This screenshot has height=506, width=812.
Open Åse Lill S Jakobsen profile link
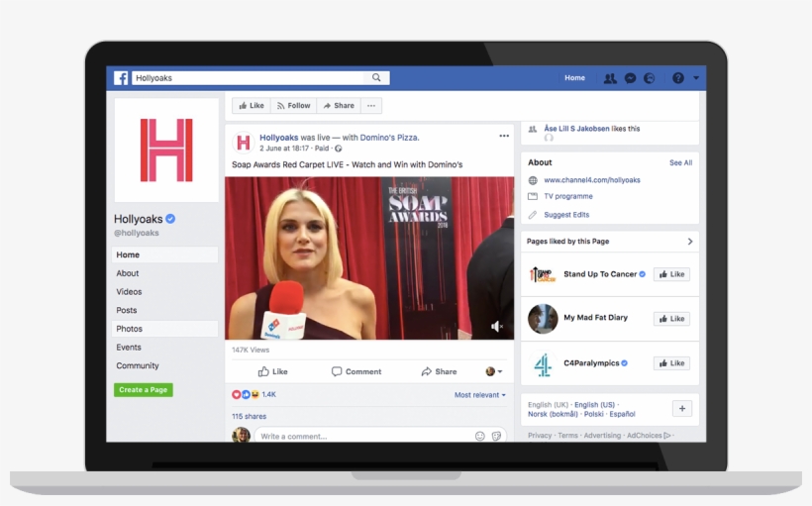pyautogui.click(x=576, y=129)
